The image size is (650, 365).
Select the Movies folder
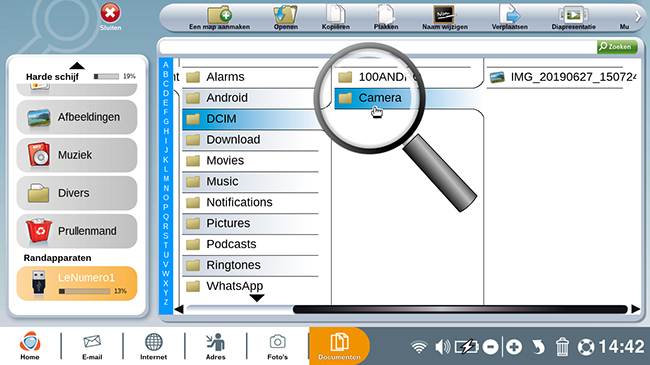pyautogui.click(x=250, y=161)
